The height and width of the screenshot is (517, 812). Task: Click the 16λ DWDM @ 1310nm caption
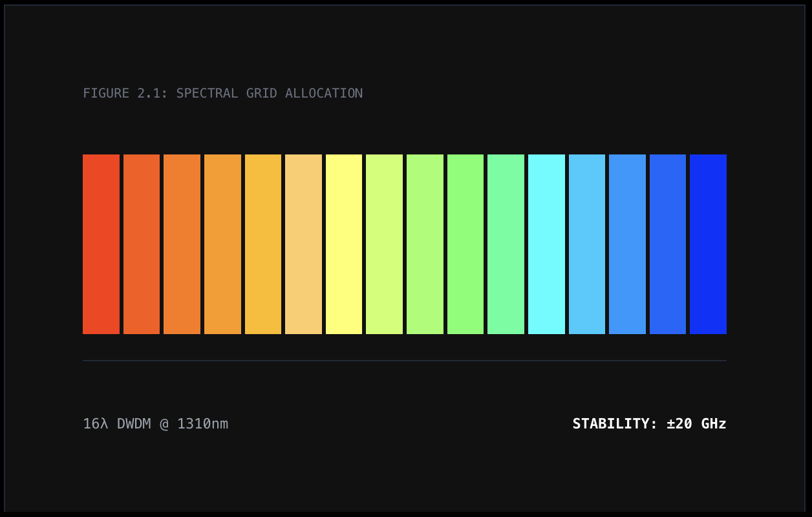(155, 424)
